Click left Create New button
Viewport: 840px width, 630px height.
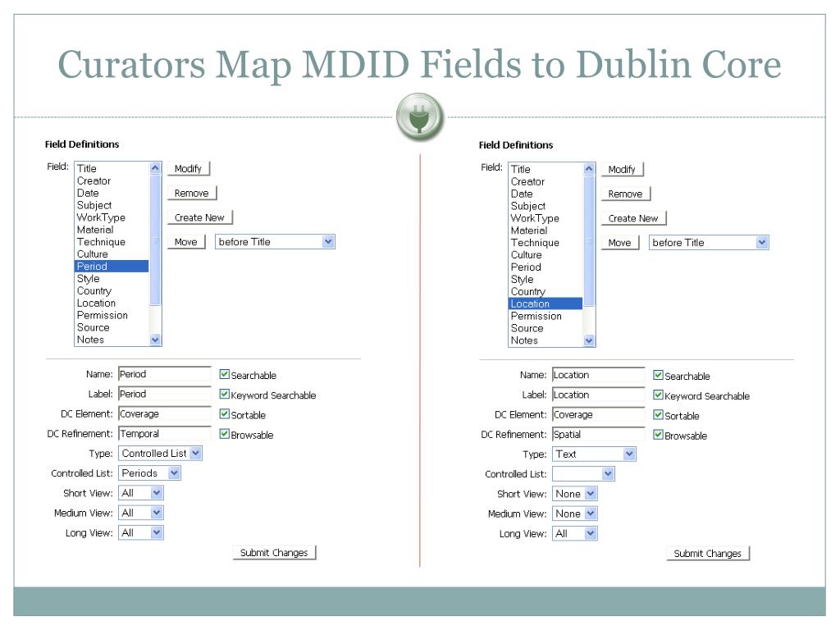pyautogui.click(x=200, y=217)
